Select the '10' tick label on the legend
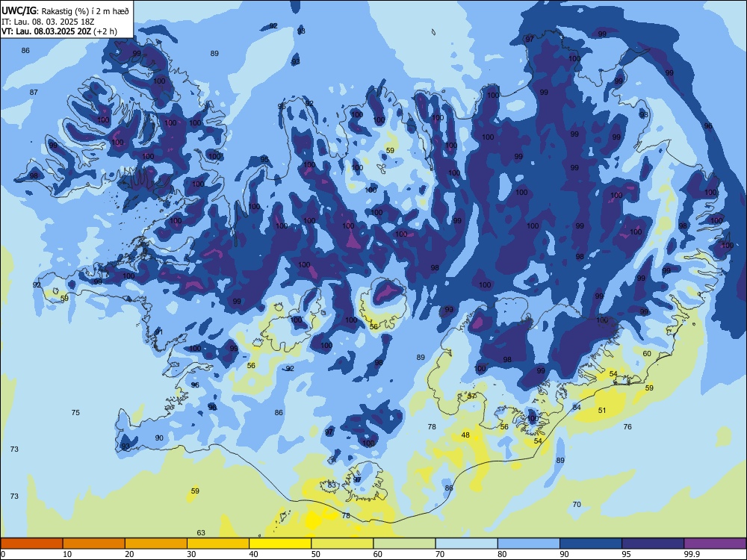 point(67,554)
